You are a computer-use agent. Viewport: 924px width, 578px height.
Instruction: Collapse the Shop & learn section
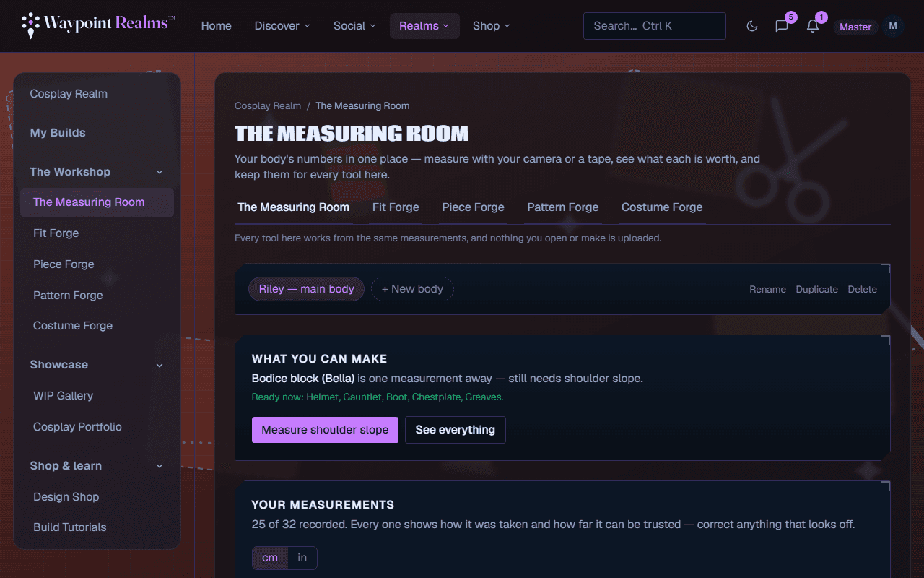click(x=160, y=466)
